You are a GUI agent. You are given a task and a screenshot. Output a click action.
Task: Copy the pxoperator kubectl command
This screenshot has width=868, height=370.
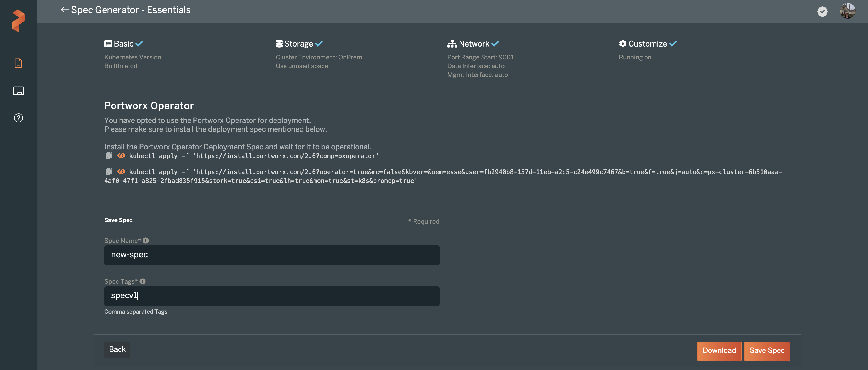[109, 156]
